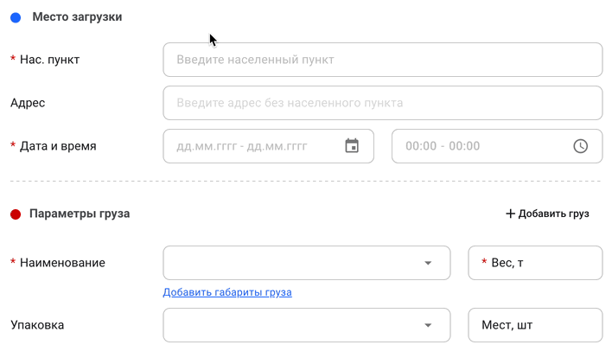The width and height of the screenshot is (612, 364).
Task: Click the blue dot beside Место загрузки
Action: pyautogui.click(x=16, y=17)
